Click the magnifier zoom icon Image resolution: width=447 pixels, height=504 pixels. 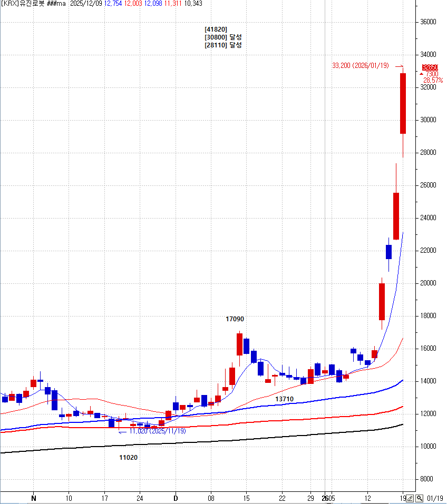point(419,498)
